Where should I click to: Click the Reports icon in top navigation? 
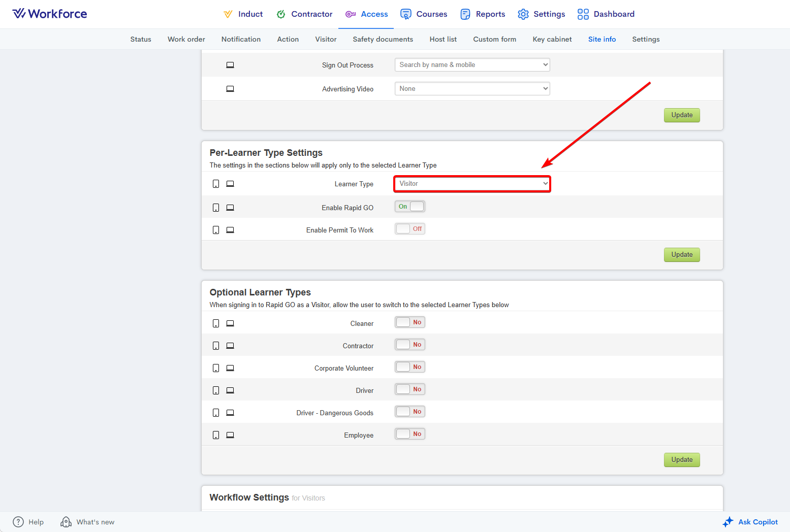[465, 14]
